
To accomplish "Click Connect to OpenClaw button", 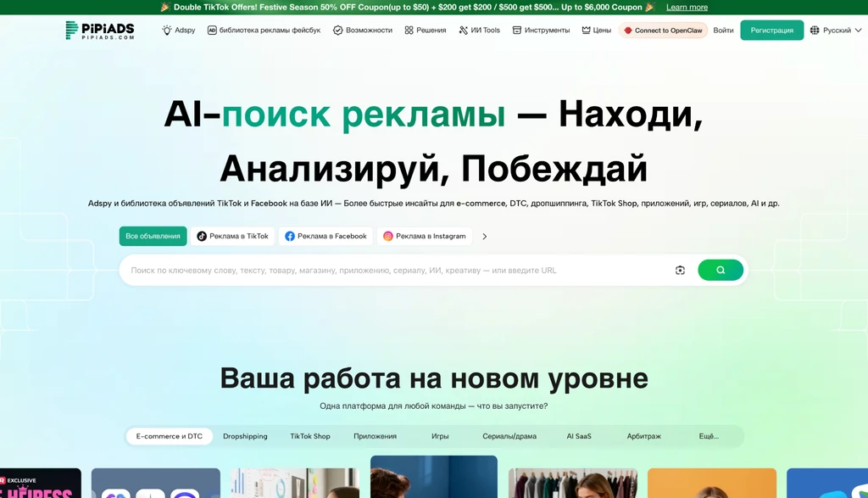I will 663,31.
